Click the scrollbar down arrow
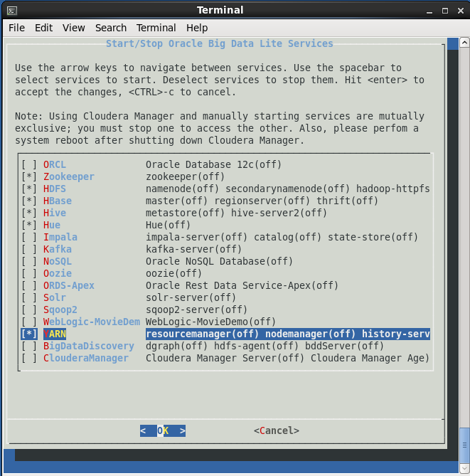The width and height of the screenshot is (470, 476). [464, 468]
